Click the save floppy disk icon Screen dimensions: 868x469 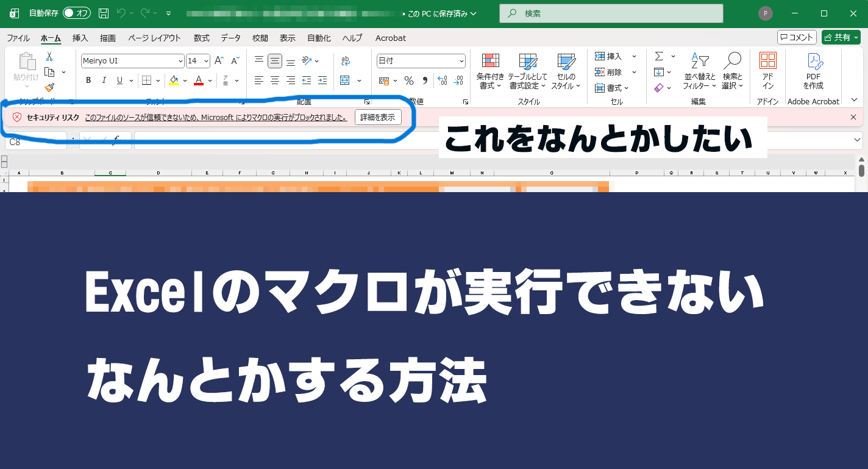[x=104, y=13]
